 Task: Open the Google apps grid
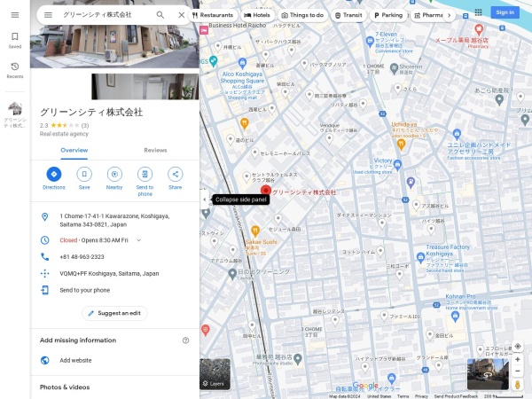coord(479,12)
